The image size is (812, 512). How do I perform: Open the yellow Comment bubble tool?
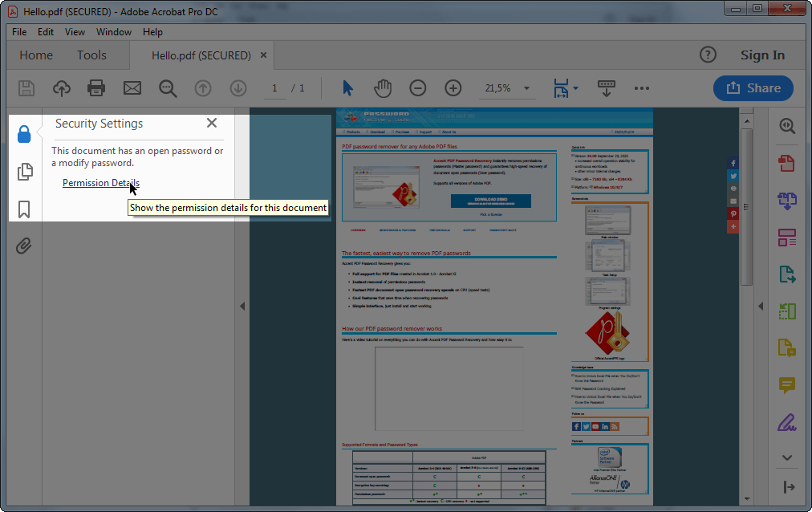[x=787, y=385]
